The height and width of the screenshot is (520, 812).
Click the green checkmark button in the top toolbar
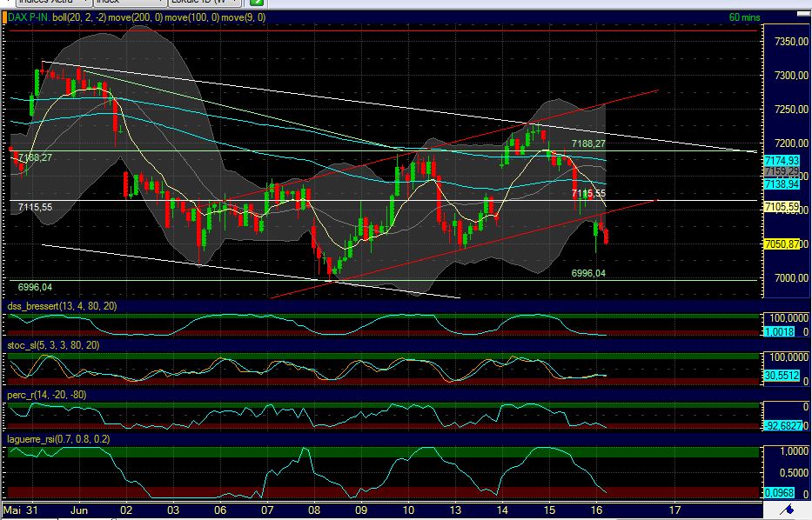pos(257,2)
